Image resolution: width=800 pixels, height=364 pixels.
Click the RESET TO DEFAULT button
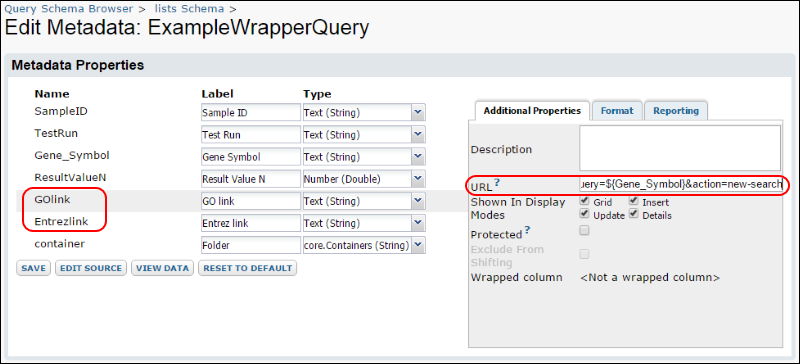247,268
